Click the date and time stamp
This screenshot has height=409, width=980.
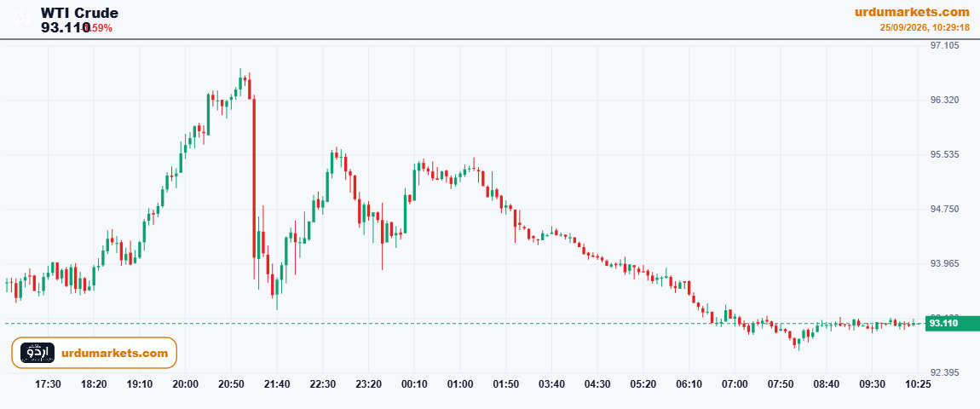925,27
